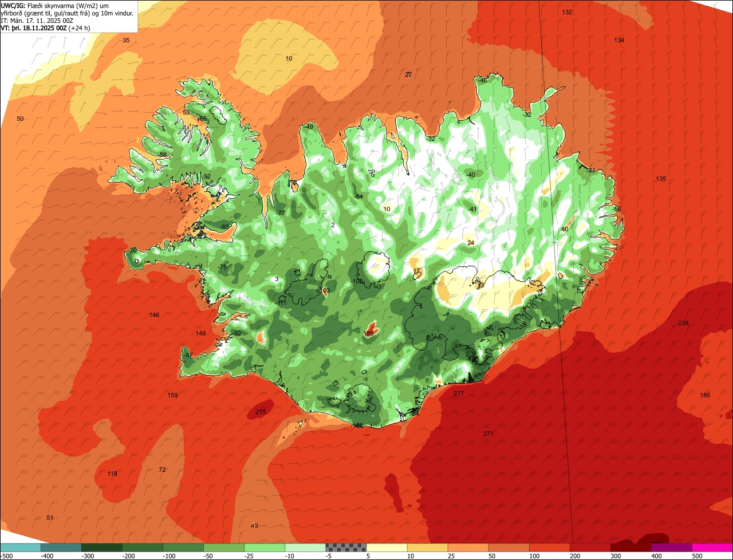Viewport: 733px width, 560px height.
Task: Select legend swatch between -100 and -50
Action: pyautogui.click(x=183, y=547)
